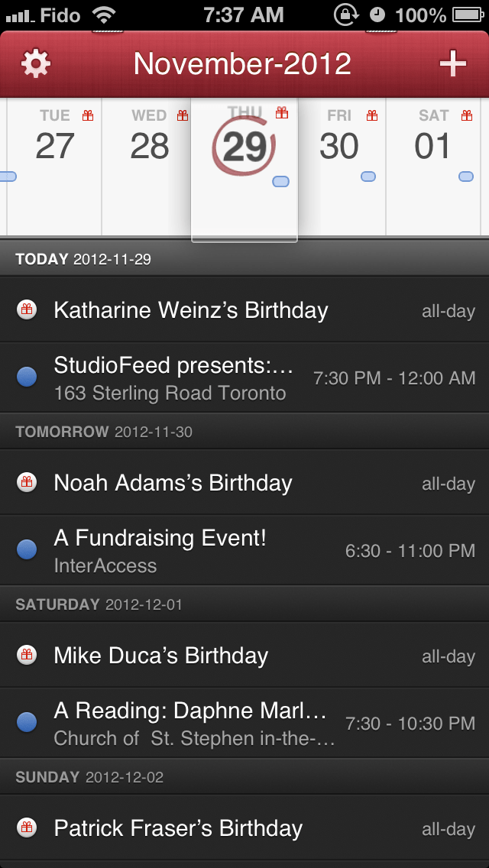This screenshot has width=489, height=868.
Task: Tap the blue dot beside A Reading event
Action: [x=27, y=722]
